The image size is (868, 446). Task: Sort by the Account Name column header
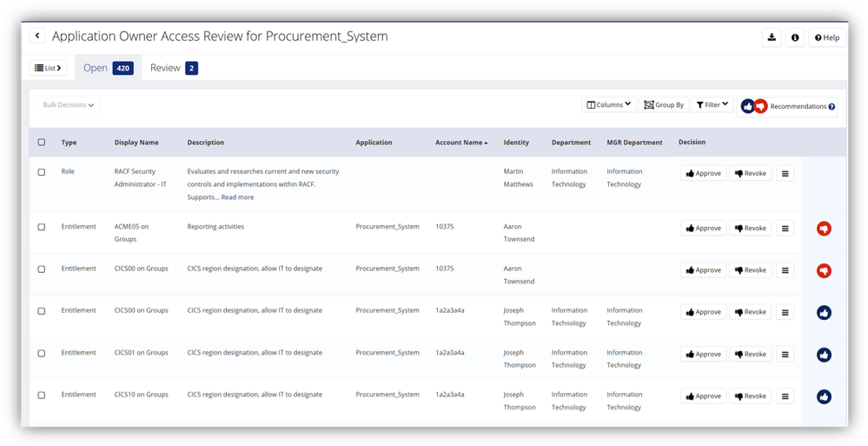tap(461, 143)
